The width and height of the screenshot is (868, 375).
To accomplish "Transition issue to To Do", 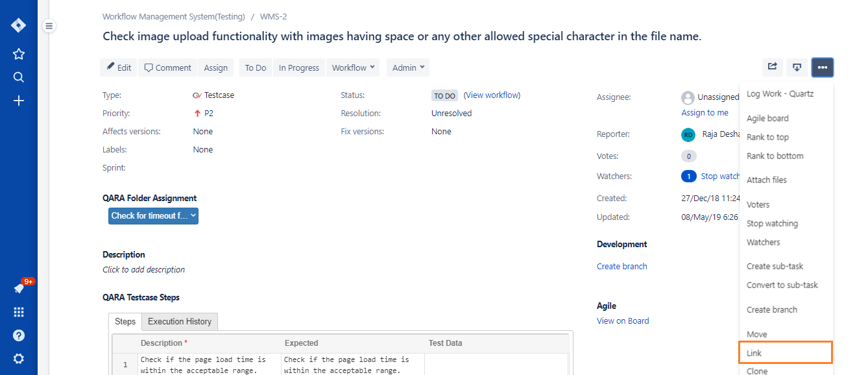I will tap(256, 67).
